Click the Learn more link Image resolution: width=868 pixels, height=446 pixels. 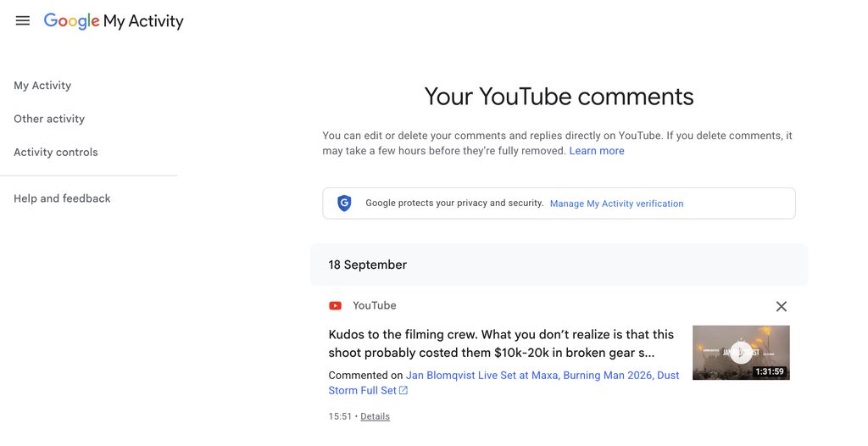pos(597,151)
